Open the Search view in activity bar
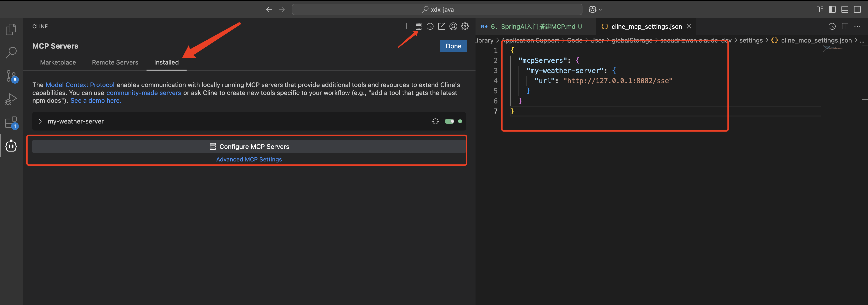 pos(11,53)
